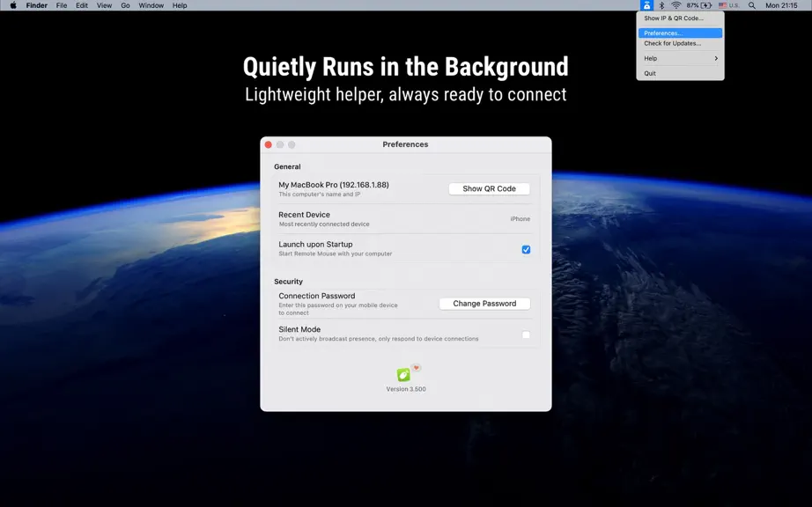This screenshot has height=507, width=812.
Task: Open the Window menu
Action: coord(151,5)
